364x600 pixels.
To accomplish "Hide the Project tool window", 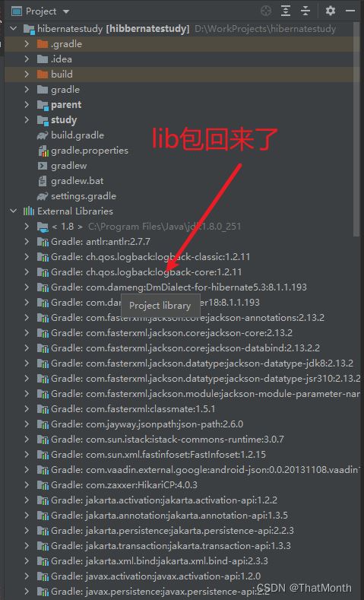I will 350,11.
